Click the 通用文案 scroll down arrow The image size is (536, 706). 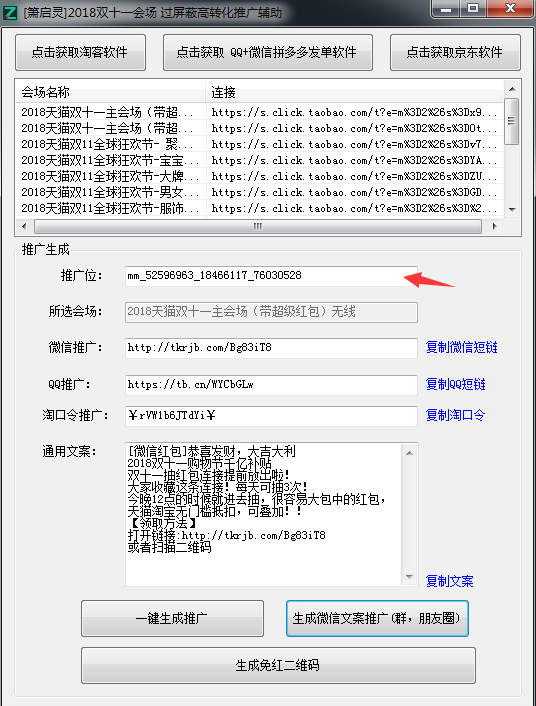pos(409,577)
